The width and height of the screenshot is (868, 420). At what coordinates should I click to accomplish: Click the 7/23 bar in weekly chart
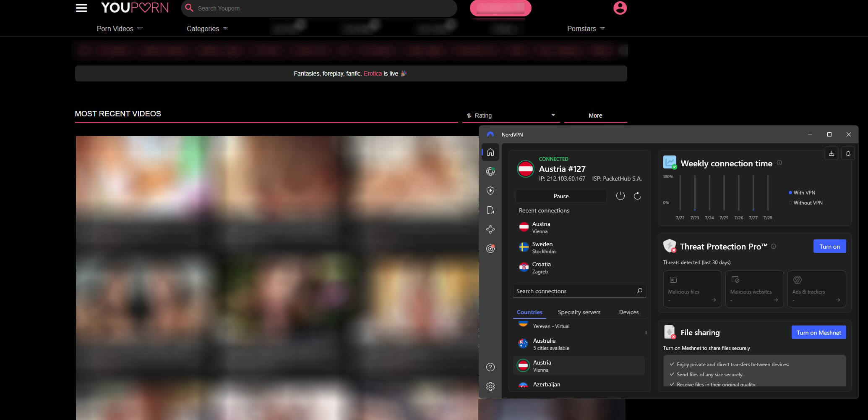[695, 192]
